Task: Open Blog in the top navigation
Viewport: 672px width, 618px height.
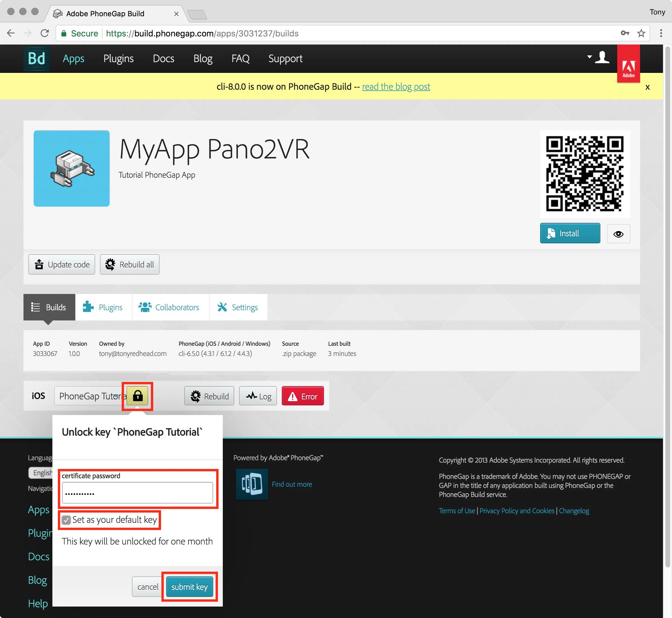Action: (203, 59)
